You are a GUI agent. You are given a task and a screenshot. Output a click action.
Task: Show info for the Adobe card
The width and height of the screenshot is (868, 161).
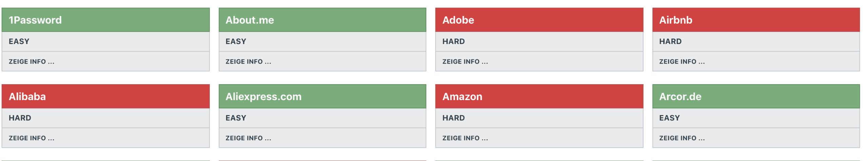tap(465, 62)
